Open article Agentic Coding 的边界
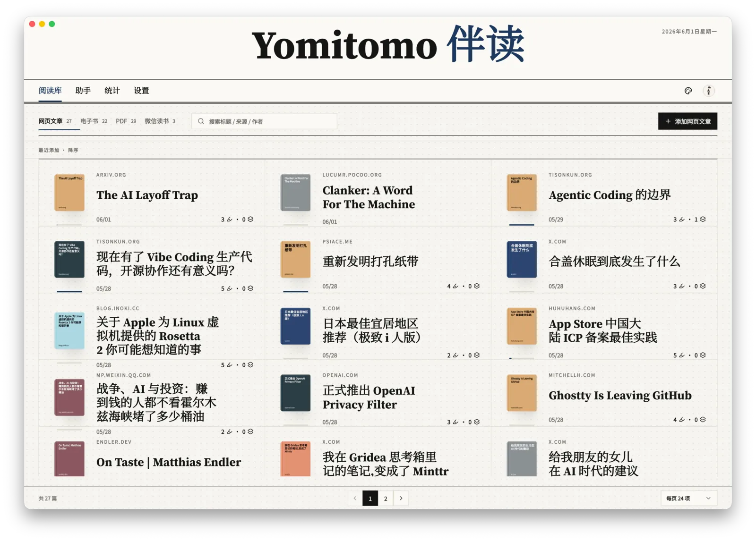The width and height of the screenshot is (756, 541). [x=610, y=195]
